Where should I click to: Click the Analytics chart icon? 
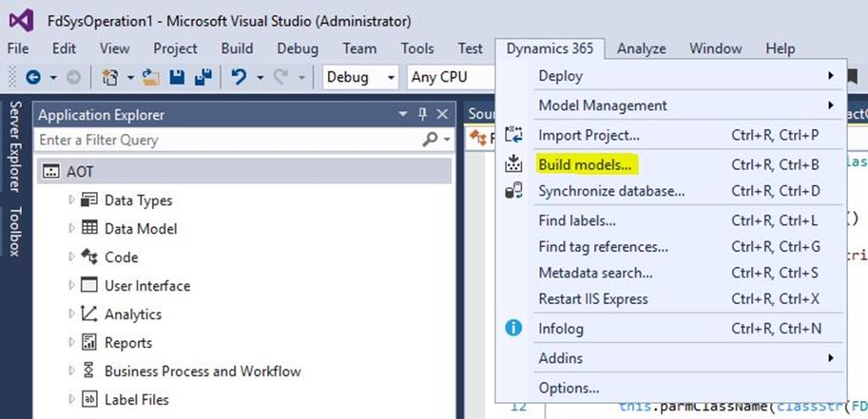pyautogui.click(x=88, y=314)
